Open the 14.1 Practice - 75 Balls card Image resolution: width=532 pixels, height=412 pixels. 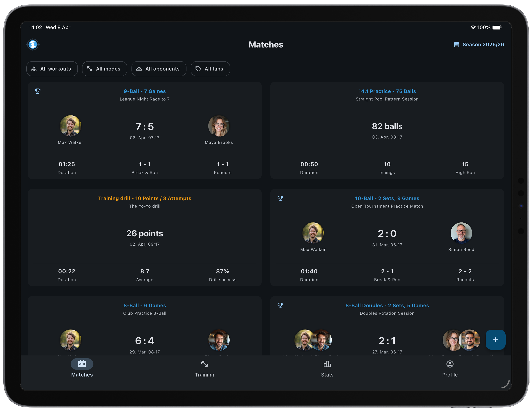[x=387, y=91]
